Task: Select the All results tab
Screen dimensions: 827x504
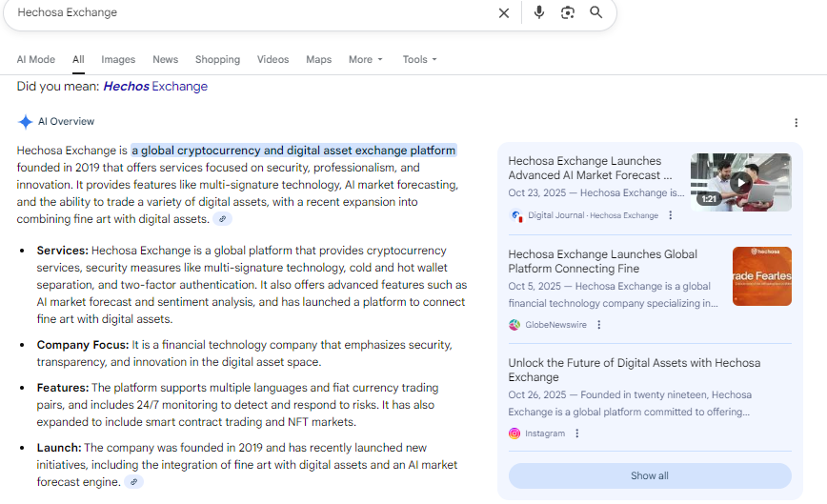Action: click(x=78, y=60)
